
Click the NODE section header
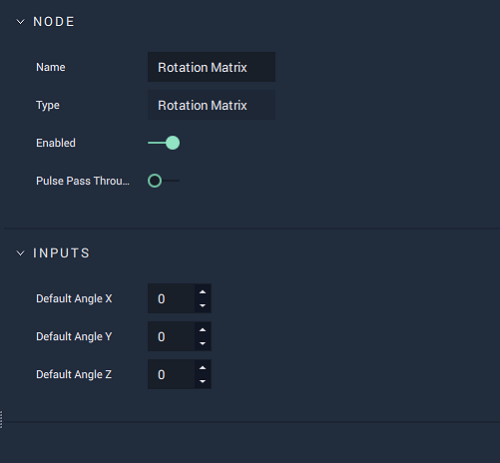pyautogui.click(x=54, y=22)
